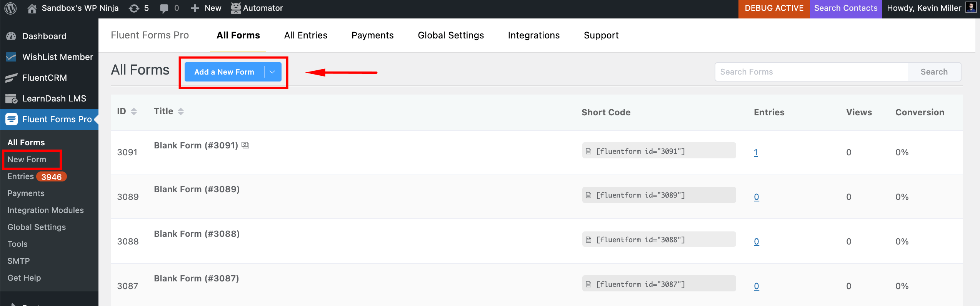Open the WordPress logo menu
980x306 pixels.
[10, 8]
